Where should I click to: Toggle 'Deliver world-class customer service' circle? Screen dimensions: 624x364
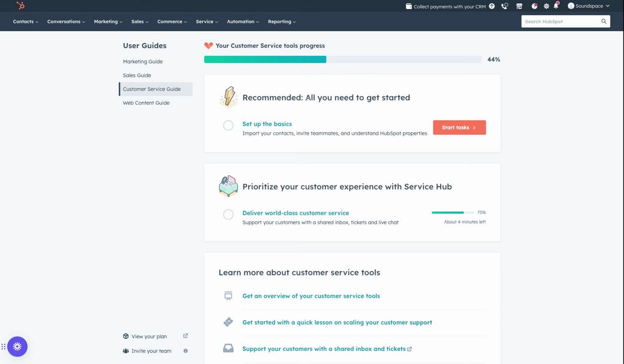228,214
